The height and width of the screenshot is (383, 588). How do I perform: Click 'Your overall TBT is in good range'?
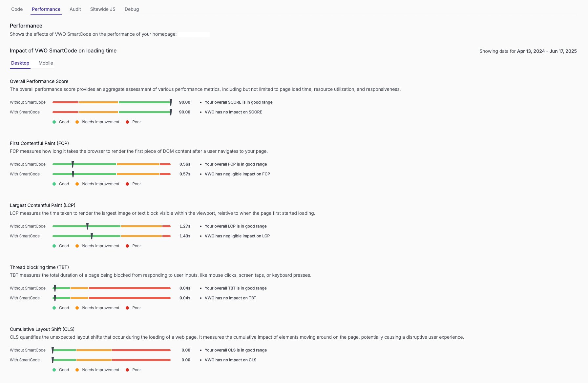tap(236, 288)
